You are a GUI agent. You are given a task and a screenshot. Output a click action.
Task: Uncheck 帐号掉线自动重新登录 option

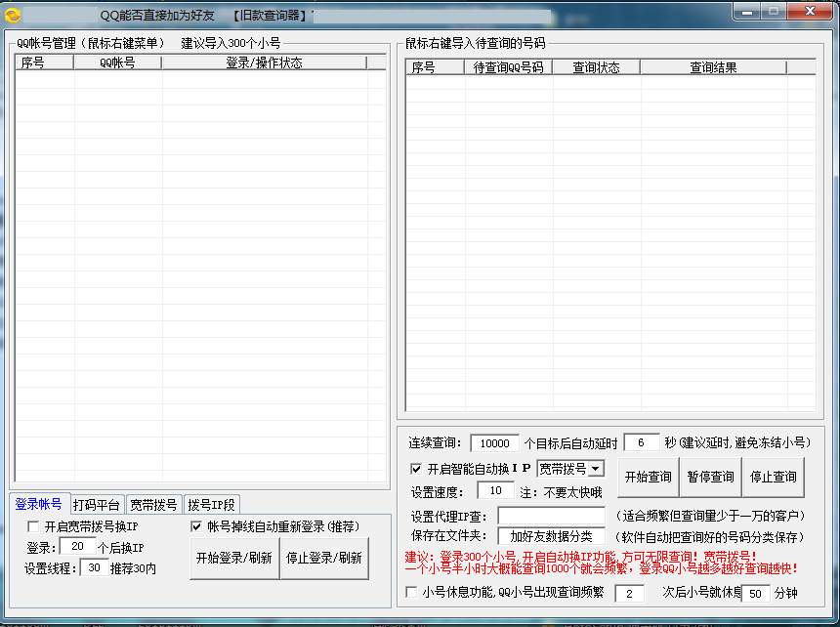coord(196,526)
